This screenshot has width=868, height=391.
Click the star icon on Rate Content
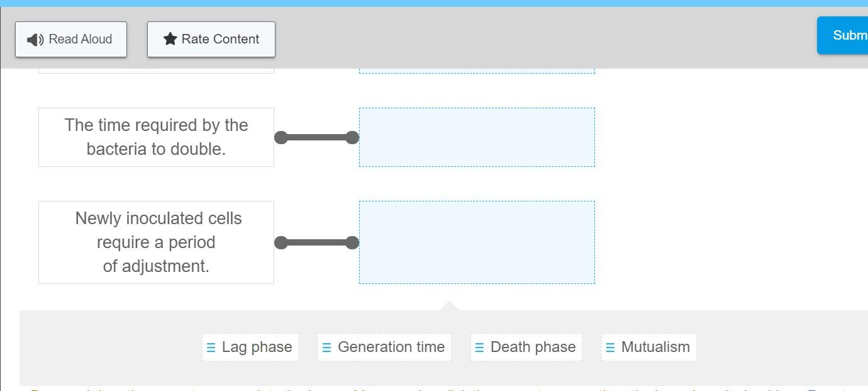point(169,38)
